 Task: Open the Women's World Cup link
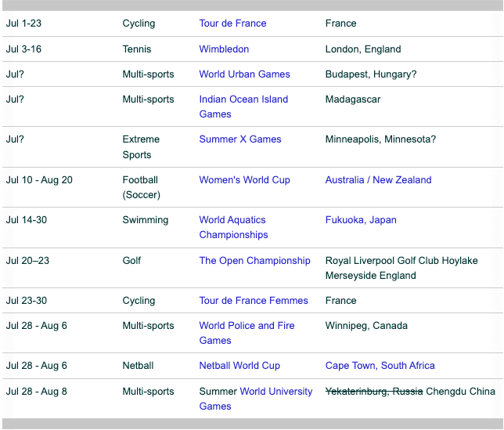(x=244, y=180)
